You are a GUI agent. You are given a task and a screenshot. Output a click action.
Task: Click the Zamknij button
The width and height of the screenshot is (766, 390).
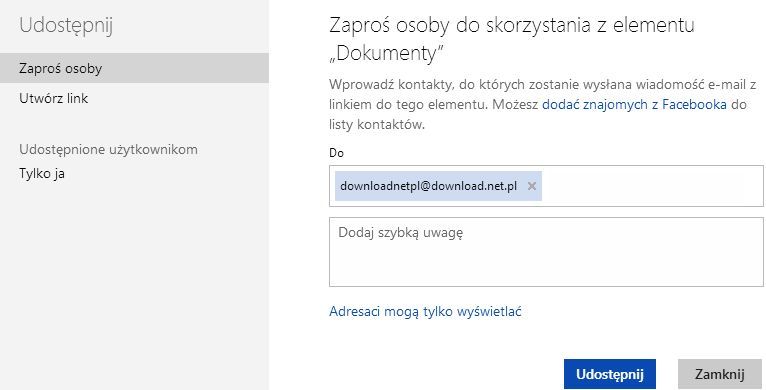pos(720,374)
